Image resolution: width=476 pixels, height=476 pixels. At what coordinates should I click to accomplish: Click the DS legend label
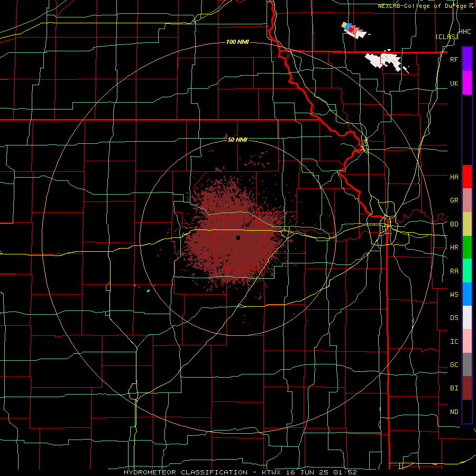454,318
